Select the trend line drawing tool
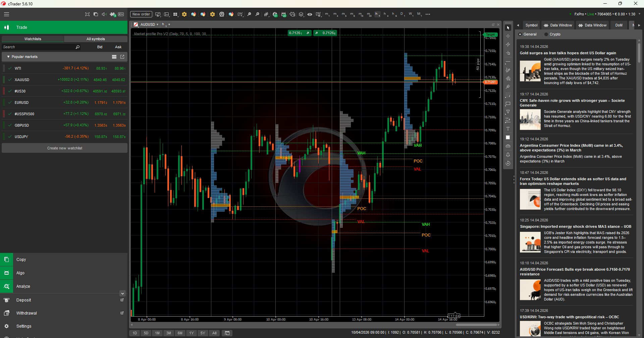This screenshot has height=338, width=644. 508,61
